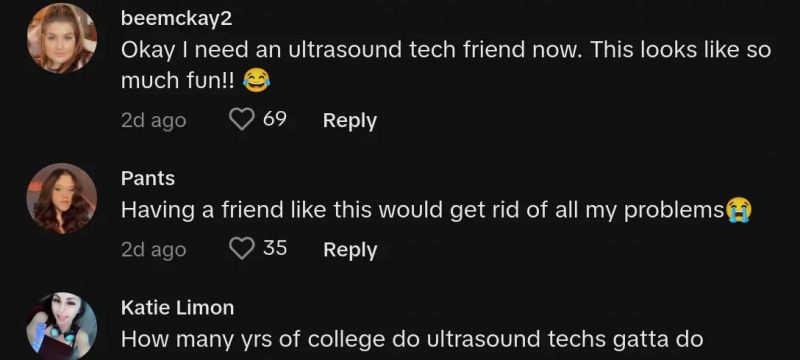The image size is (800, 360).
Task: Select the 35 likes count
Action: click(x=274, y=248)
